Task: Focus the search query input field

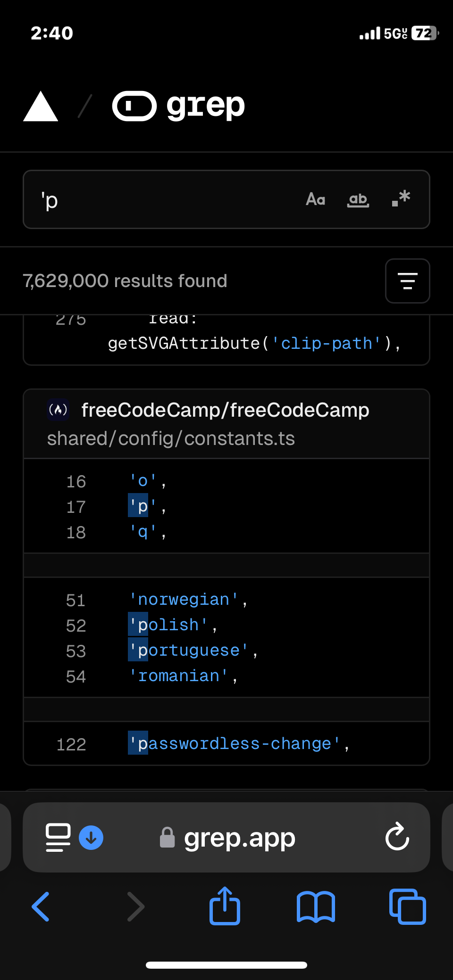Action: coord(165,200)
